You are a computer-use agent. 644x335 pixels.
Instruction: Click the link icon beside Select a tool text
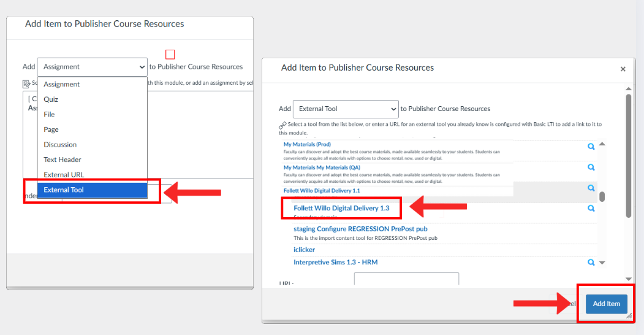click(x=282, y=125)
